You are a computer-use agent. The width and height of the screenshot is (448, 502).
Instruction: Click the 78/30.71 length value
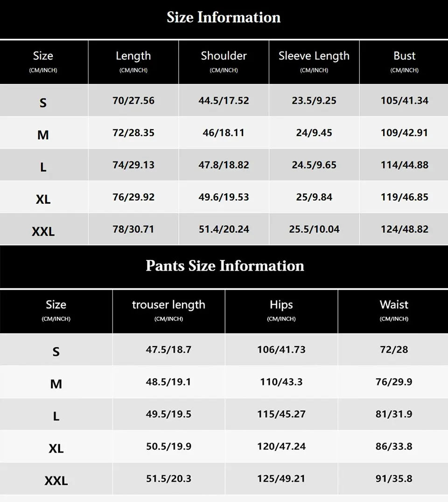point(133,230)
